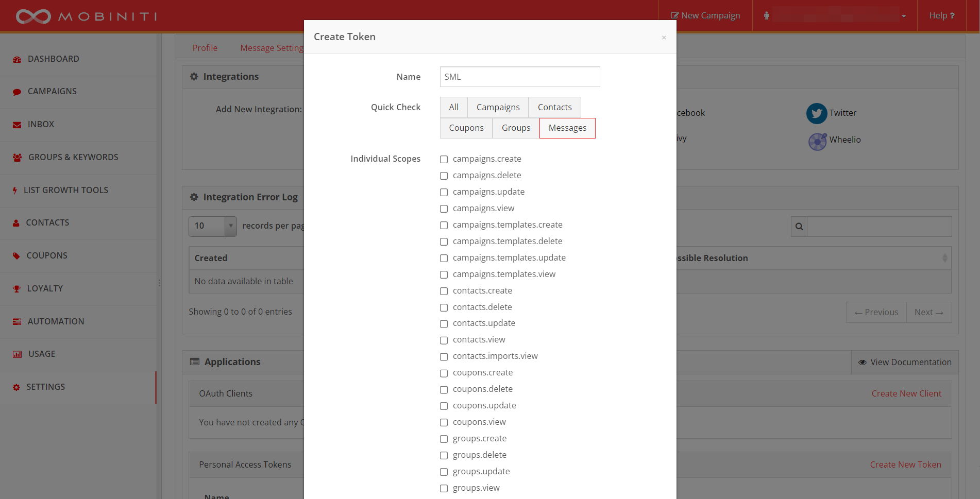Click the Wheelio integration icon
Viewport: 980px width, 499px height.
point(817,141)
